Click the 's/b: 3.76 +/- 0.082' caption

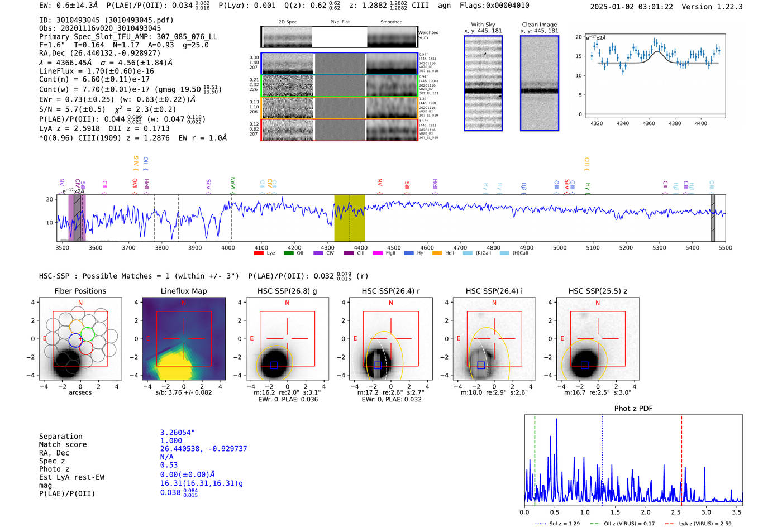(184, 392)
